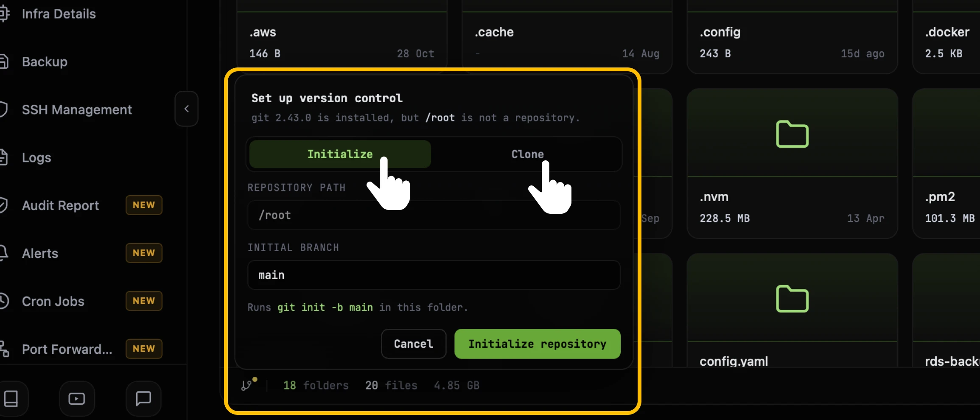Click the 4.85 GB total size
The height and width of the screenshot is (420, 980).
click(x=456, y=385)
